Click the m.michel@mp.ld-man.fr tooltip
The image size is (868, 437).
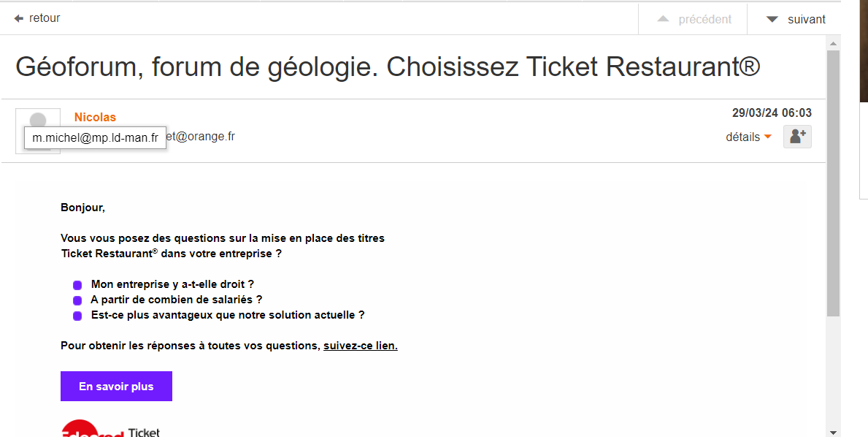point(95,138)
